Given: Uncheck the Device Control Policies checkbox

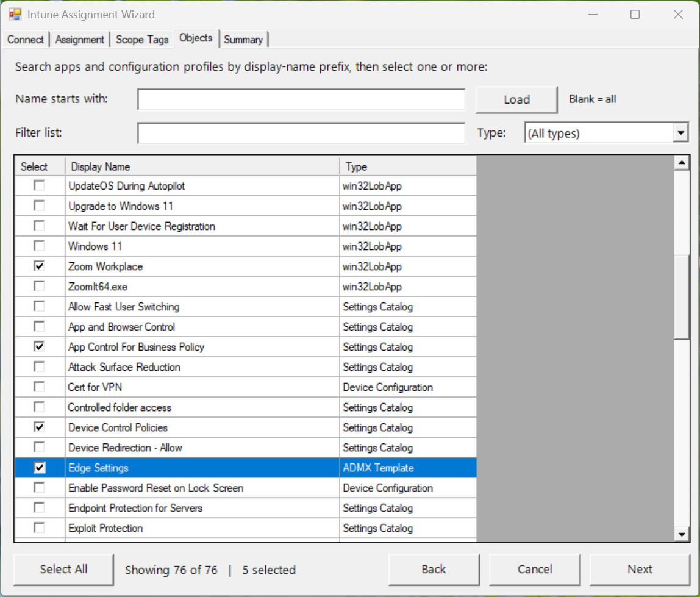Looking at the screenshot, I should pyautogui.click(x=39, y=427).
